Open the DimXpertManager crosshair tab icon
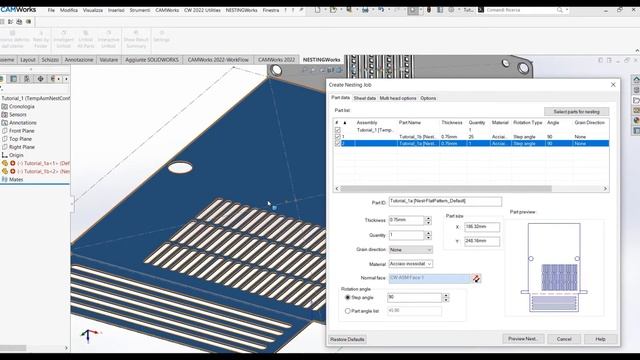This screenshot has height=360, width=640. point(40,79)
